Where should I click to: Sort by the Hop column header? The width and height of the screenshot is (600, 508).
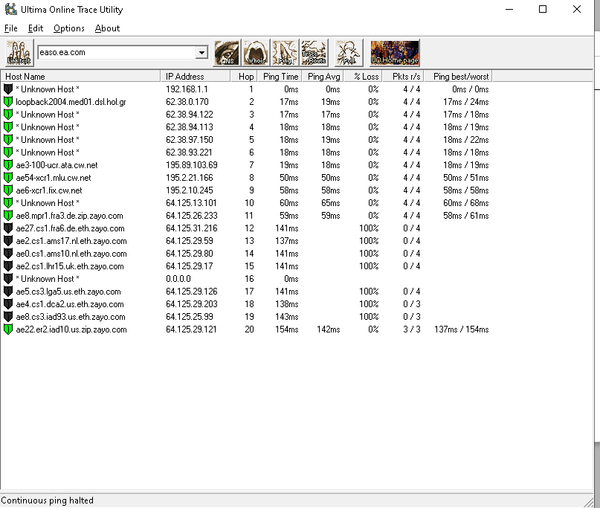(x=244, y=77)
